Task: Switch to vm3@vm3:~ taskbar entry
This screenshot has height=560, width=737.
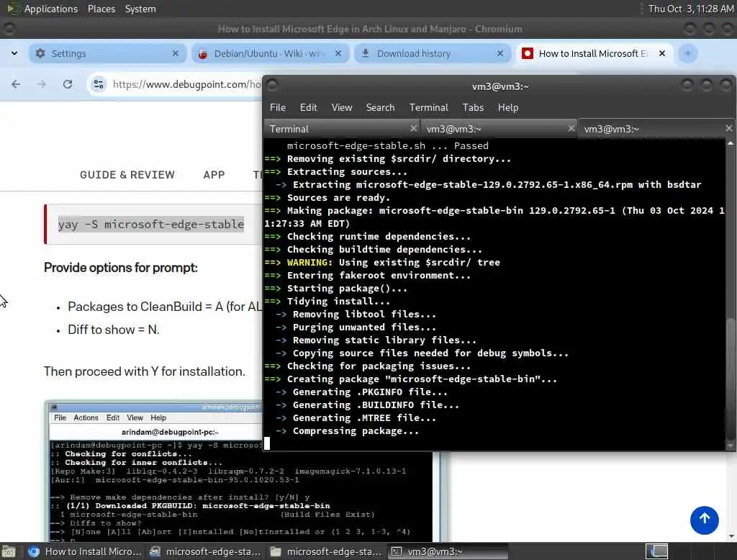Action: pyautogui.click(x=448, y=551)
